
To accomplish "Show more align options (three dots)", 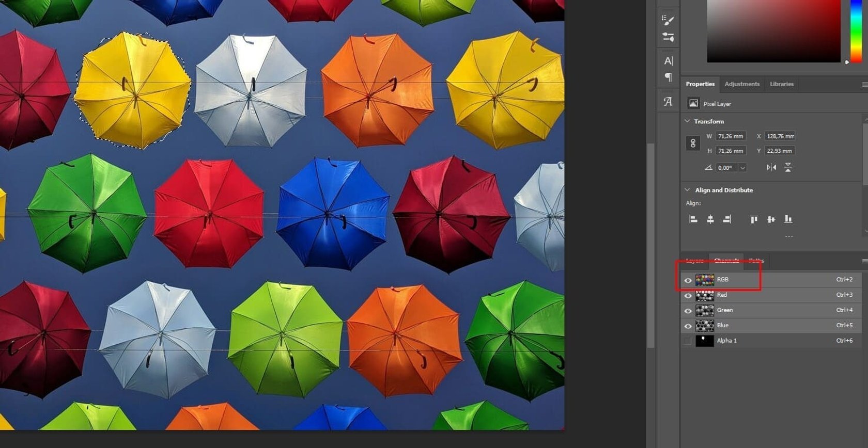I will (x=788, y=236).
